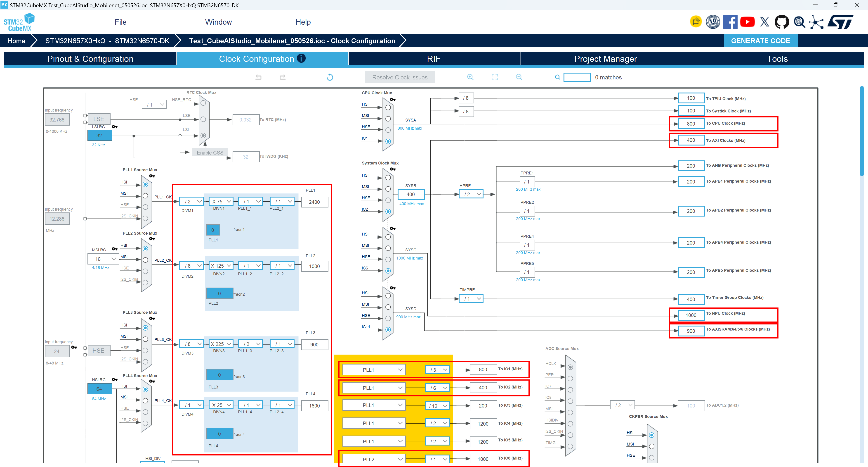868x467 pixels.
Task: Click the key icon beside MSI RC
Action: coord(115,249)
